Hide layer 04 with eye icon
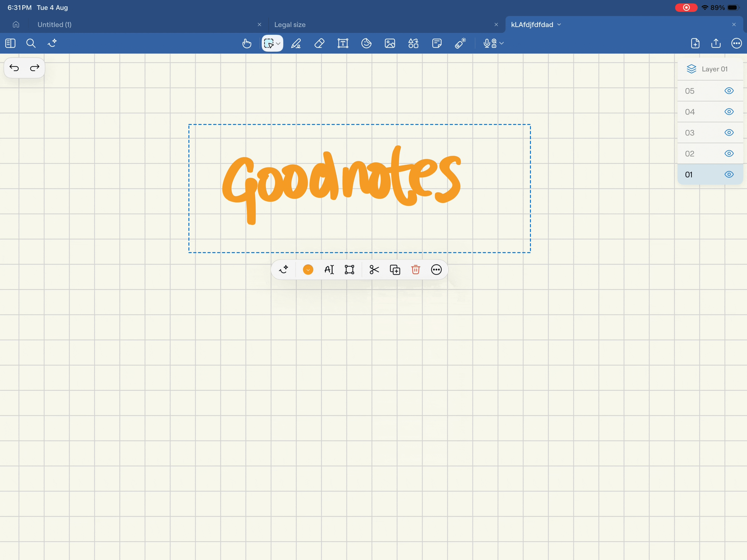 729,112
